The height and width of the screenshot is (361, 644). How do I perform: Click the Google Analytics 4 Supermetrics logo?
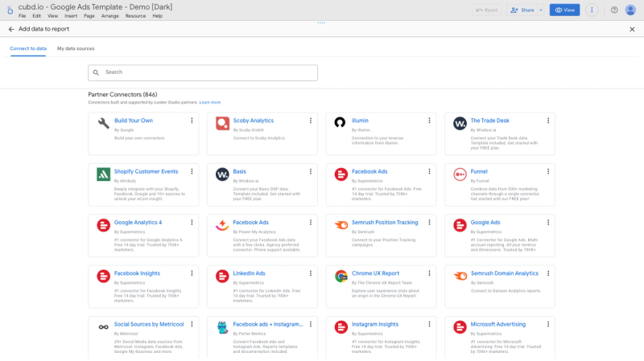coord(104,225)
